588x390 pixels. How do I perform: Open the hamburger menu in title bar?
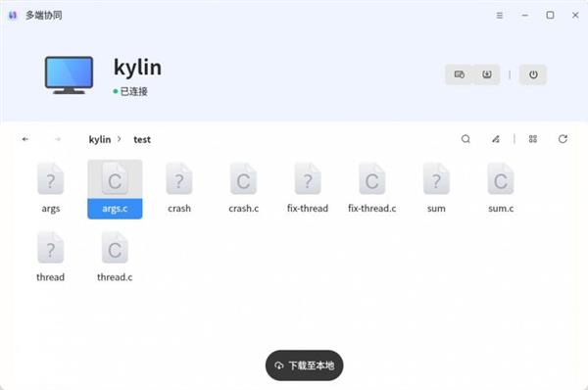click(500, 16)
